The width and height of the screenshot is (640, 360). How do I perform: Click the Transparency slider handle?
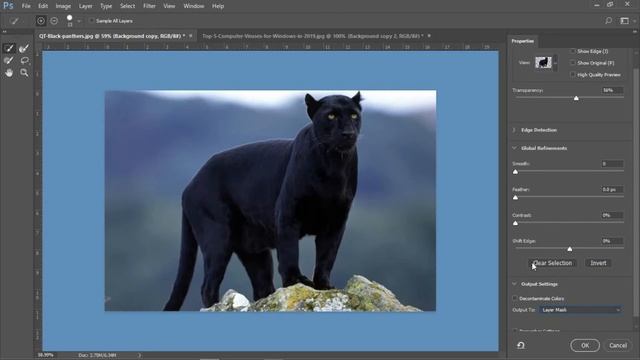click(x=576, y=98)
